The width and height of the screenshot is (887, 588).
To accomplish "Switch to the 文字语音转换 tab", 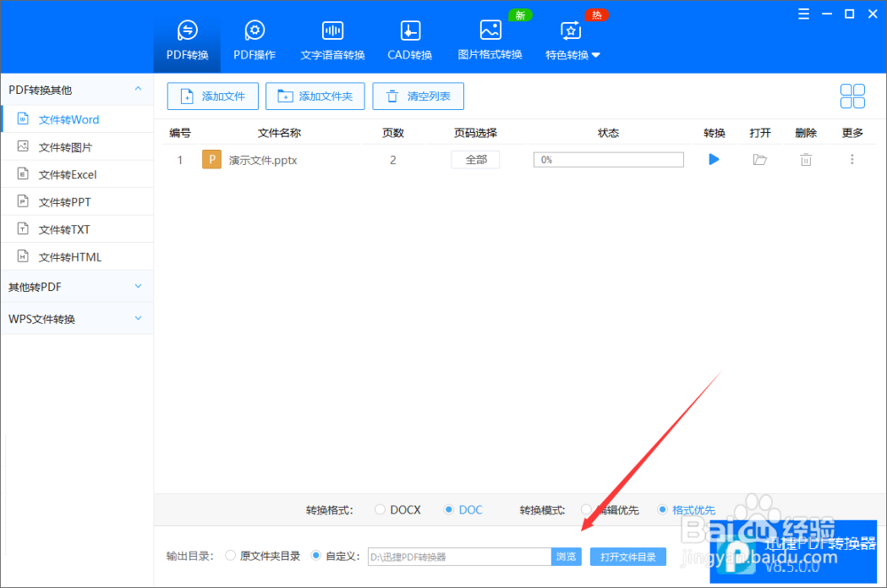I will (332, 37).
